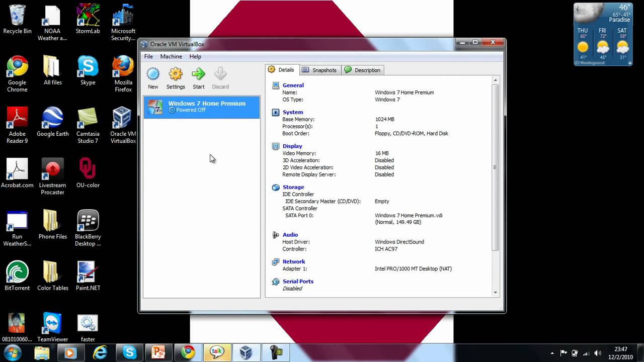
Task: Select Google Chrome desktop icon
Action: (x=17, y=74)
